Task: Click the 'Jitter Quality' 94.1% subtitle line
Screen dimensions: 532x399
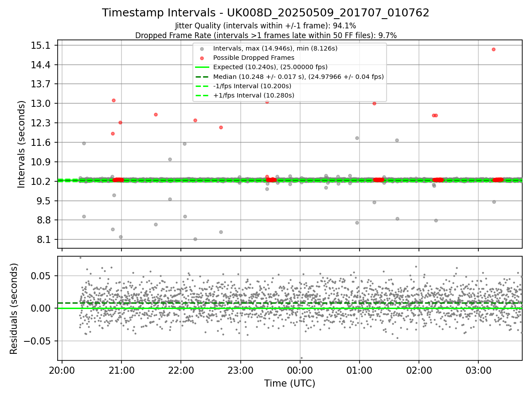Action: click(x=266, y=26)
